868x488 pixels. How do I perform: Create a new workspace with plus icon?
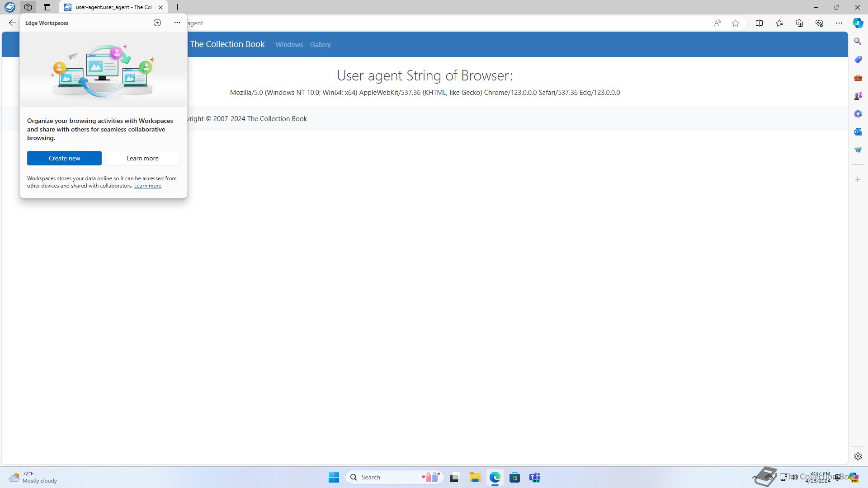point(157,23)
